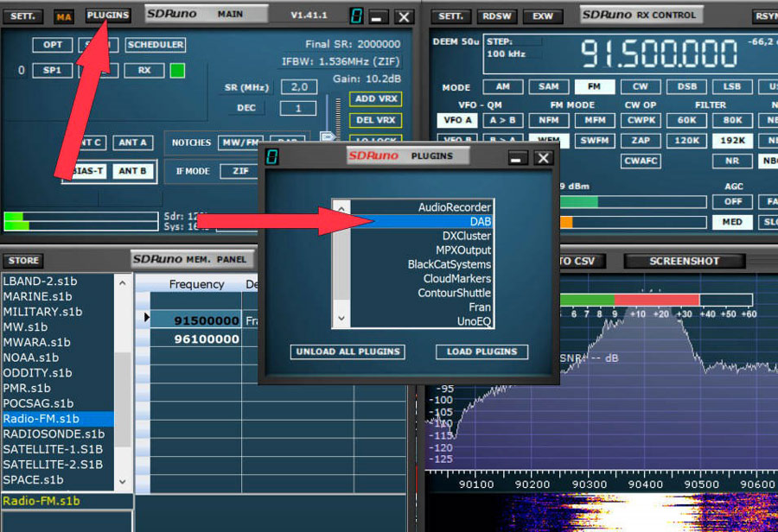Click the plugin list scroll up arrow
This screenshot has width=778, height=532.
(x=341, y=209)
